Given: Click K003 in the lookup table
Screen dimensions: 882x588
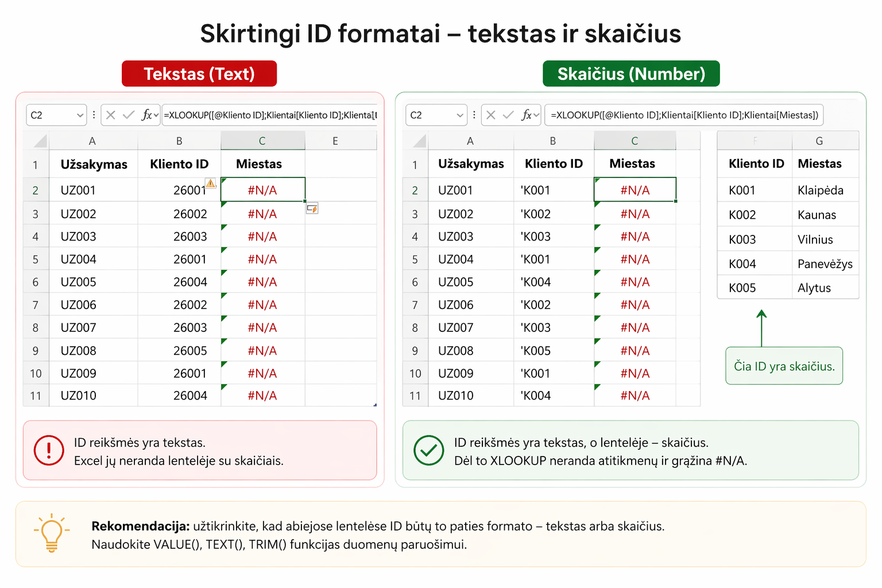Looking at the screenshot, I should 755,239.
